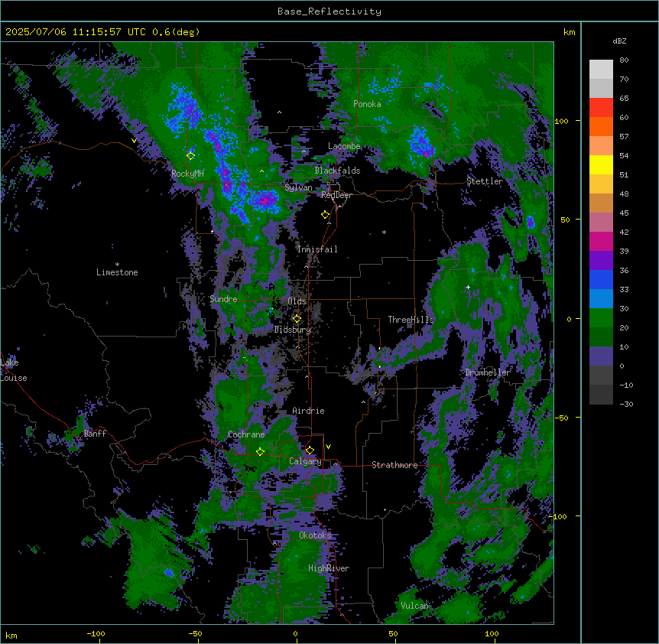Click the yellow diamond marker below Cochrane
Image resolution: width=659 pixels, height=644 pixels.
260,451
